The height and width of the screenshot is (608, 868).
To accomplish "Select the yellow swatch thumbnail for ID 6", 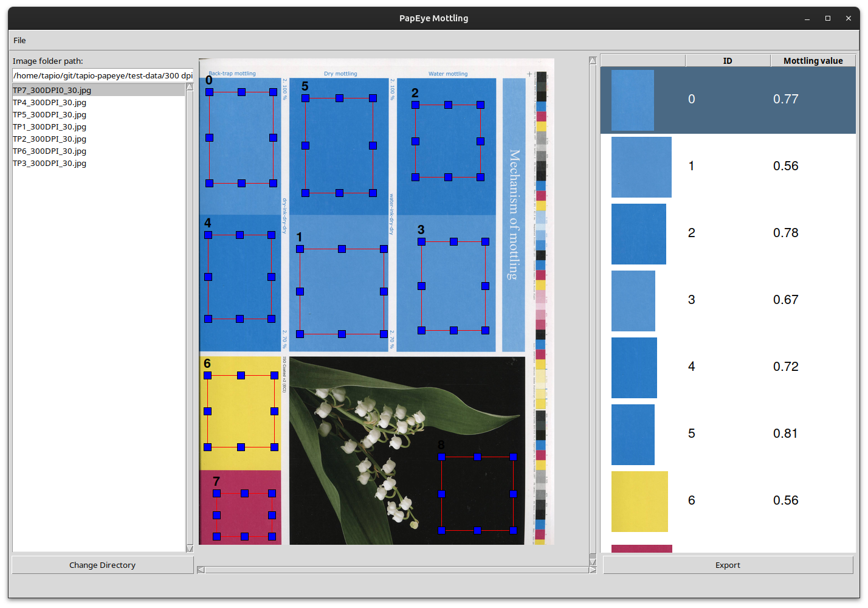I will click(x=639, y=502).
